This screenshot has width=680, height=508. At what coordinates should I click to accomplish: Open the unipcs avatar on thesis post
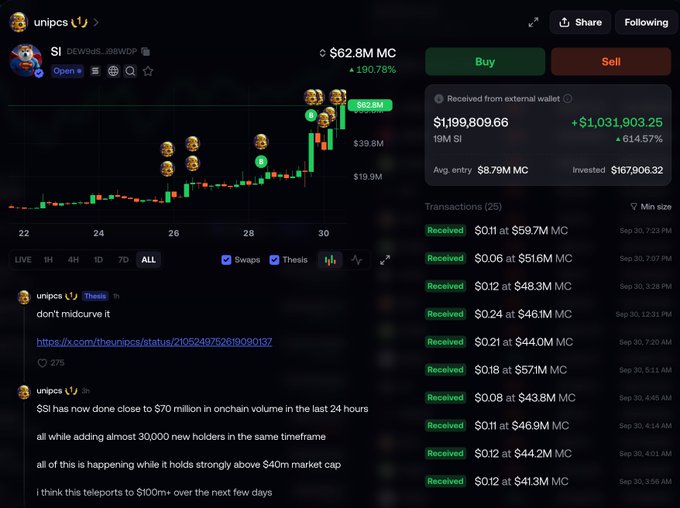(x=24, y=297)
